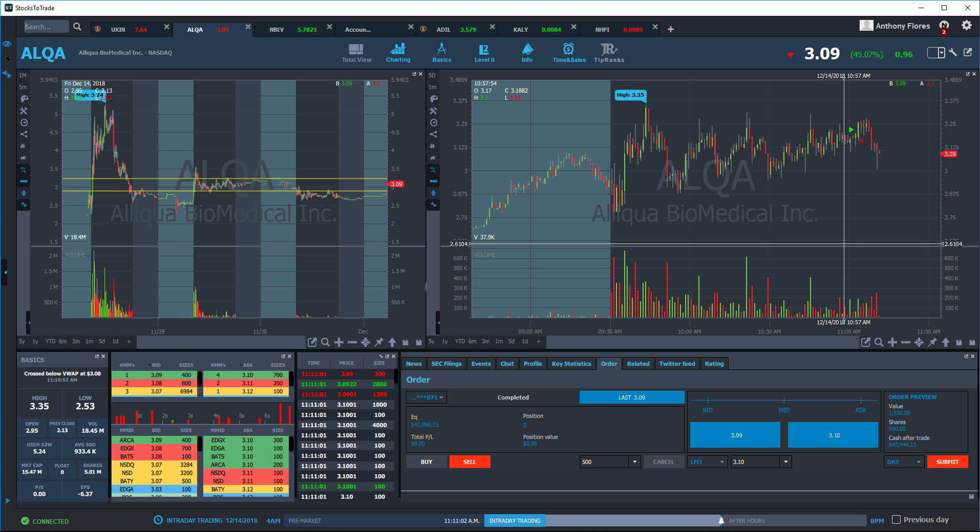
Task: Zoom out on the daily chart
Action: click(x=352, y=342)
